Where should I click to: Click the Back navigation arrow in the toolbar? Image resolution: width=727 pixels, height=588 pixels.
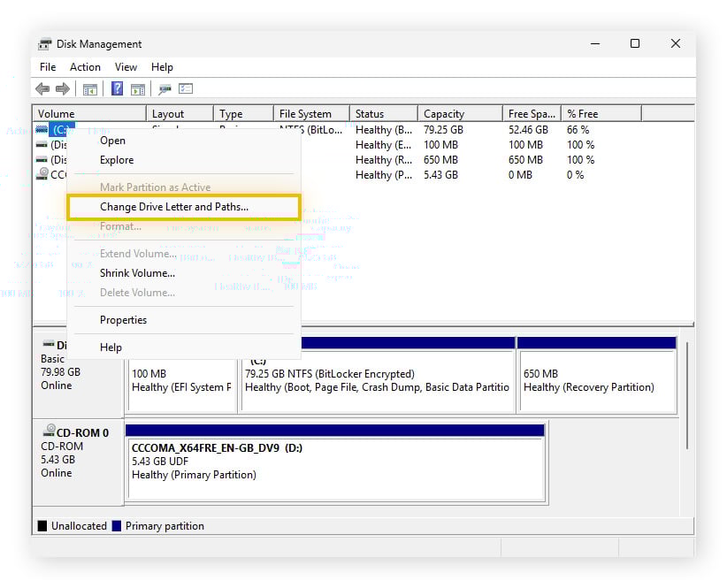pyautogui.click(x=42, y=88)
